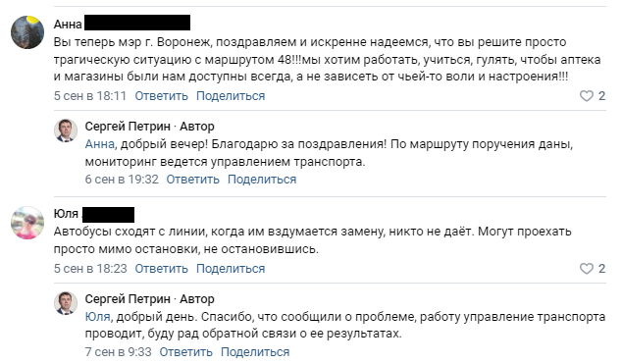The width and height of the screenshot is (622, 364).
Task: Open timestamp 5 сен в 18:11
Action: tap(90, 96)
